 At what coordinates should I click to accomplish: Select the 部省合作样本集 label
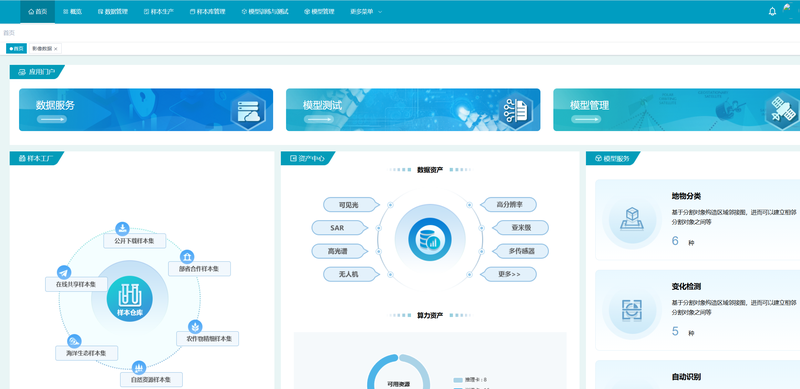point(199,269)
